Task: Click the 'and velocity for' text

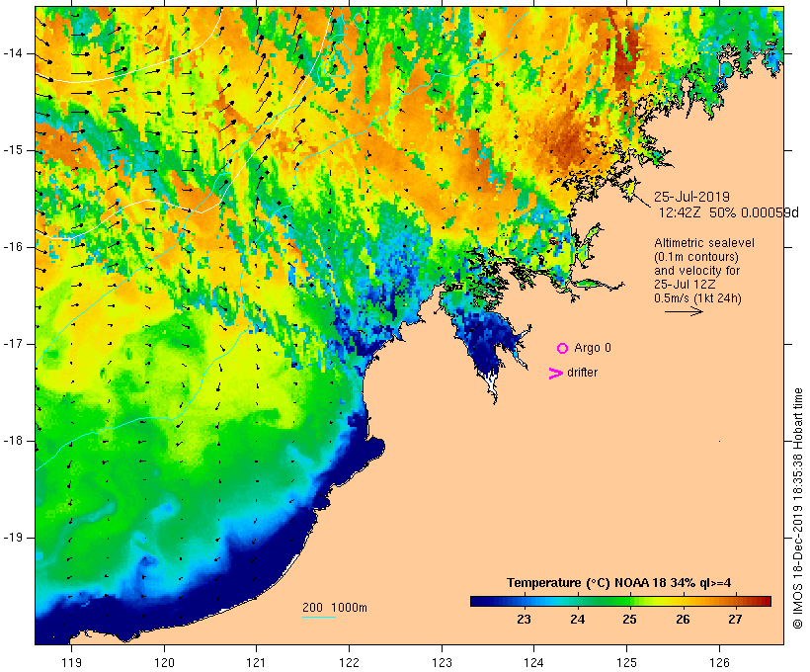Action: [x=696, y=271]
